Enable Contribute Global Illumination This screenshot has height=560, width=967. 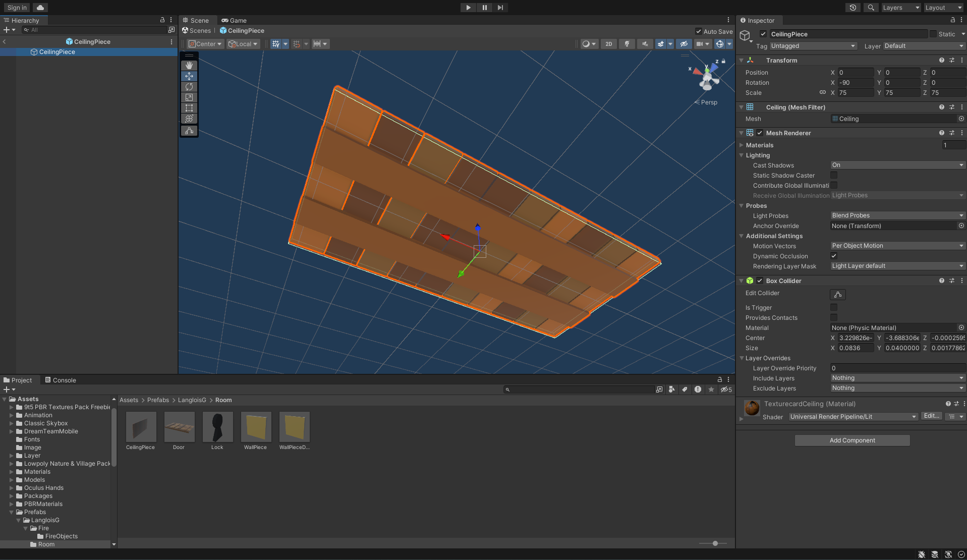[x=834, y=185]
